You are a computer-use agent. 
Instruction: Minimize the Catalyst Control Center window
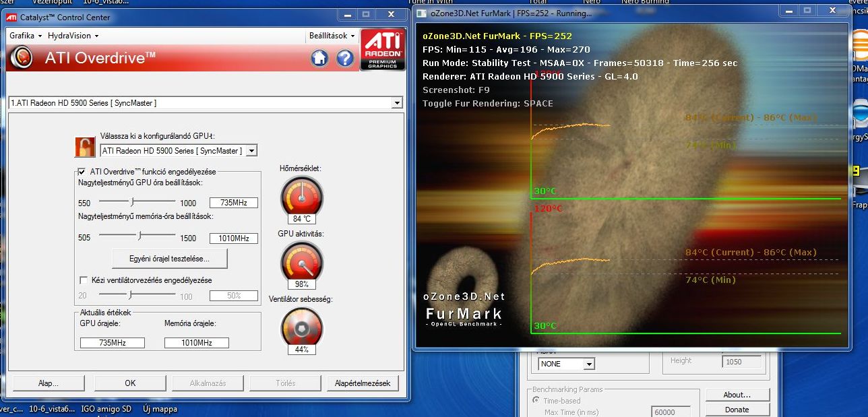[346, 13]
